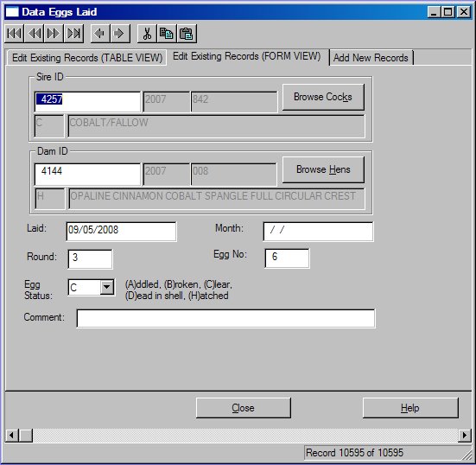Open the Egg Status dropdown arrow
This screenshot has width=476, height=465.
[x=107, y=287]
